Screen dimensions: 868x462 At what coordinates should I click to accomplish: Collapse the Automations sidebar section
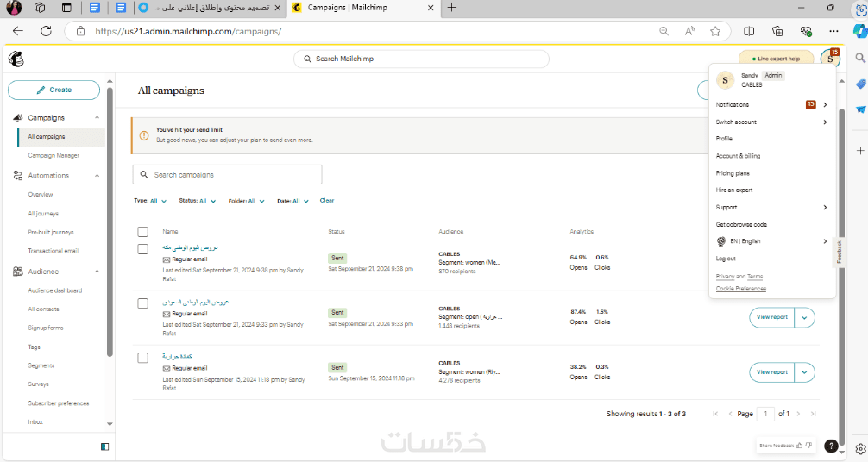point(97,175)
